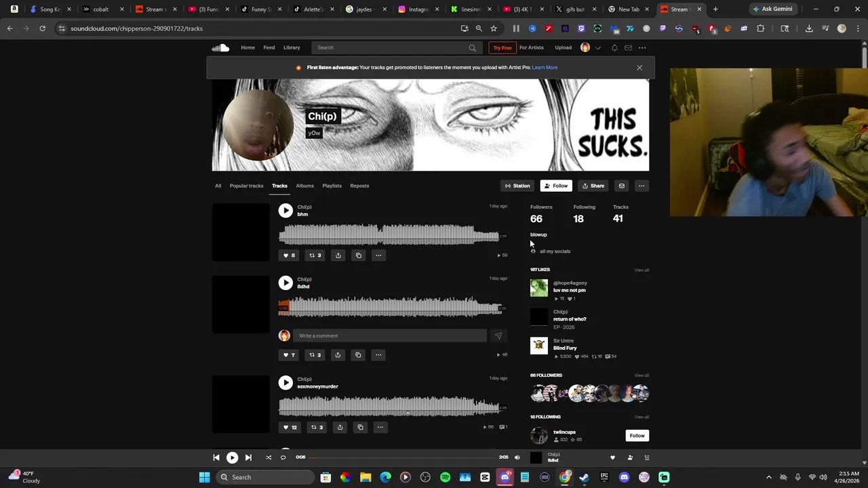
Task: Open the all my socials link
Action: [x=555, y=251]
